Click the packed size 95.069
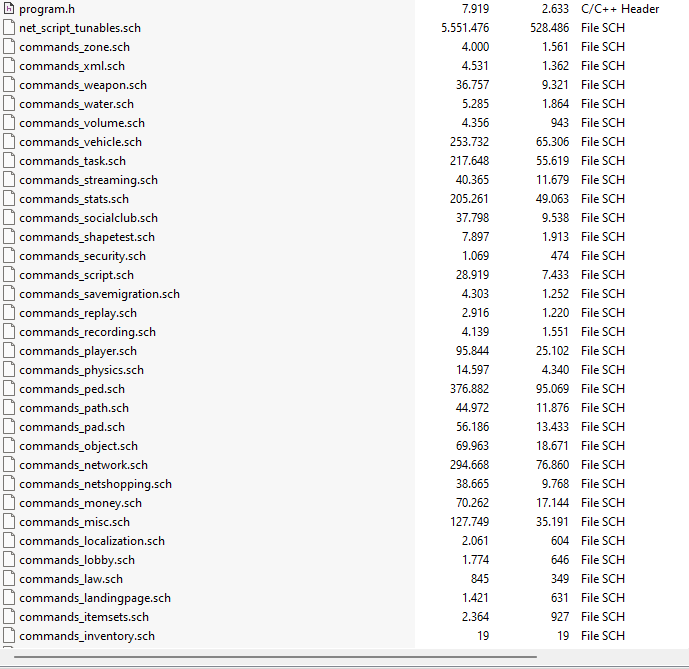Viewport: 689px width, 669px height. click(x=552, y=389)
